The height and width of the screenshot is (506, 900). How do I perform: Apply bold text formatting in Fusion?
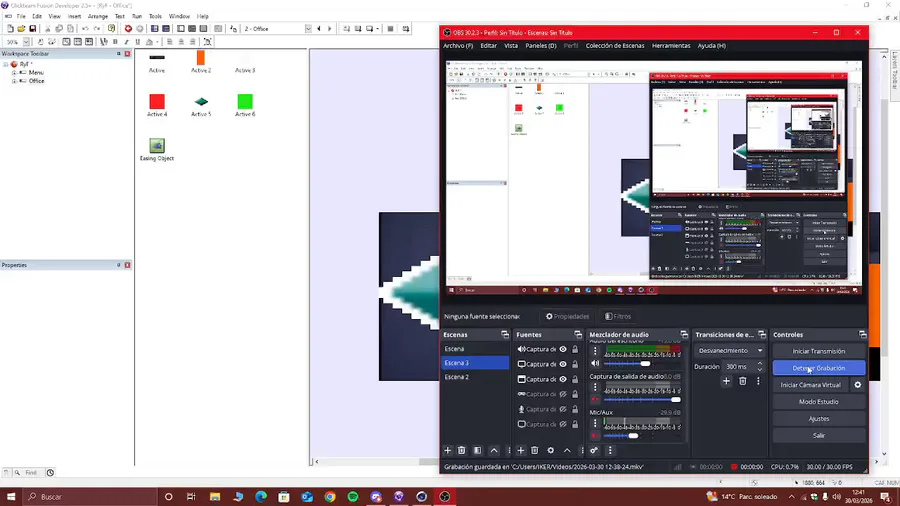tap(115, 42)
